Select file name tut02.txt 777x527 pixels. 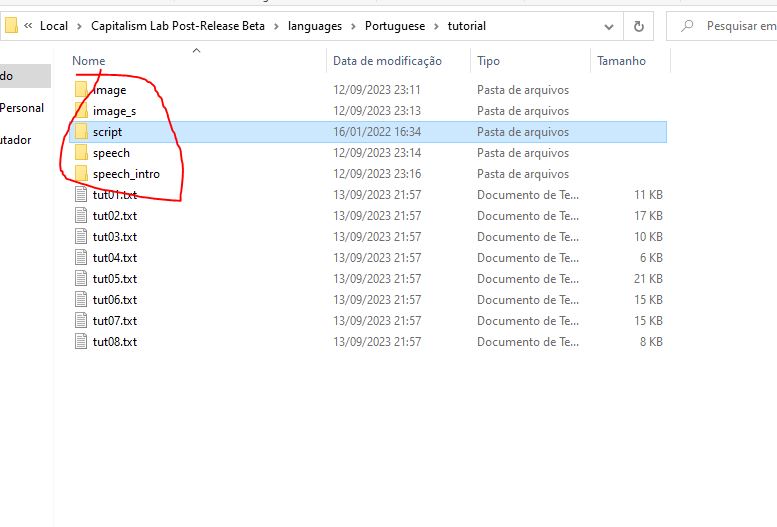(x=115, y=216)
